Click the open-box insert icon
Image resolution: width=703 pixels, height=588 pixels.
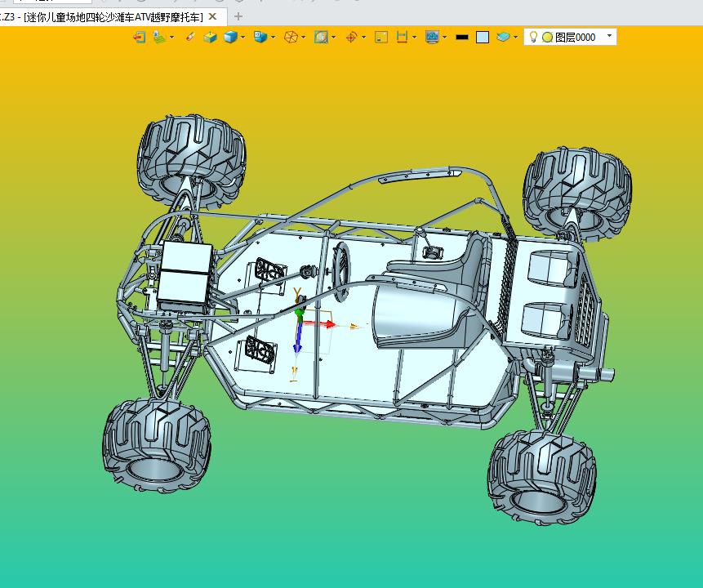click(x=210, y=37)
